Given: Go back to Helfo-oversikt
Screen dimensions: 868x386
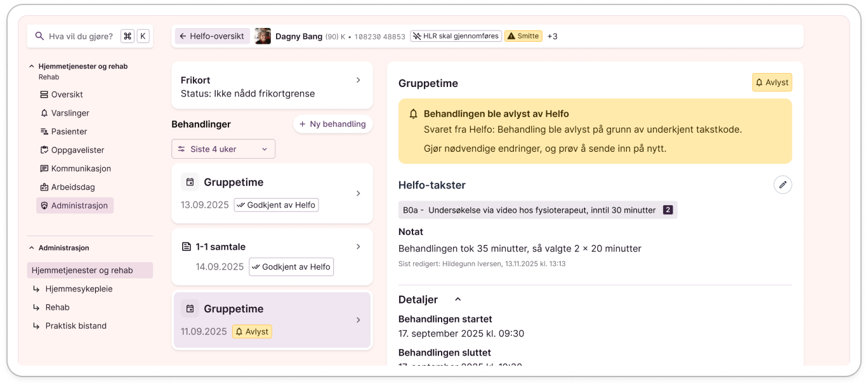Looking at the screenshot, I should [x=212, y=36].
